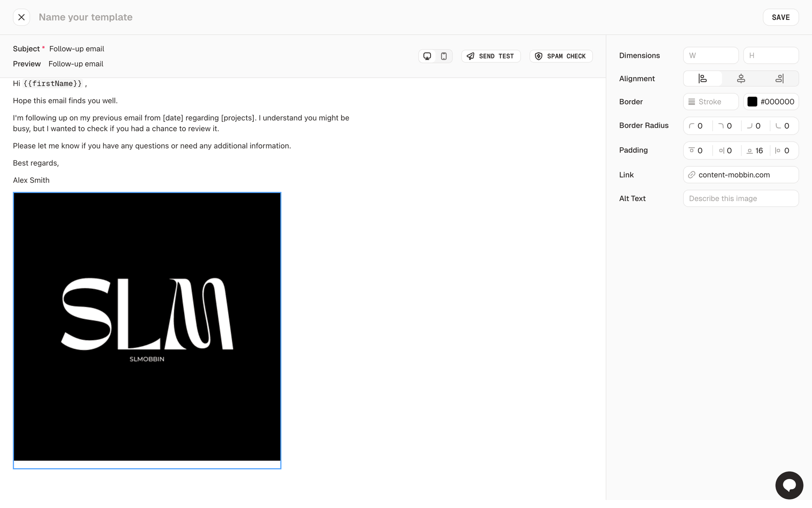The height and width of the screenshot is (508, 812).
Task: Edit the #000000 border color value
Action: pyautogui.click(x=777, y=102)
